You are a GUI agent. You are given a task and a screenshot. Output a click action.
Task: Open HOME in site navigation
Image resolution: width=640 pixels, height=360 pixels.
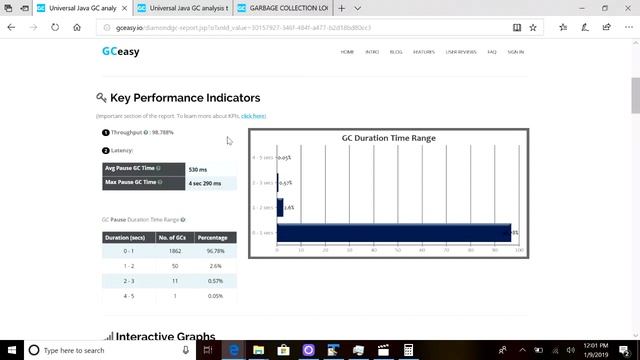point(347,52)
